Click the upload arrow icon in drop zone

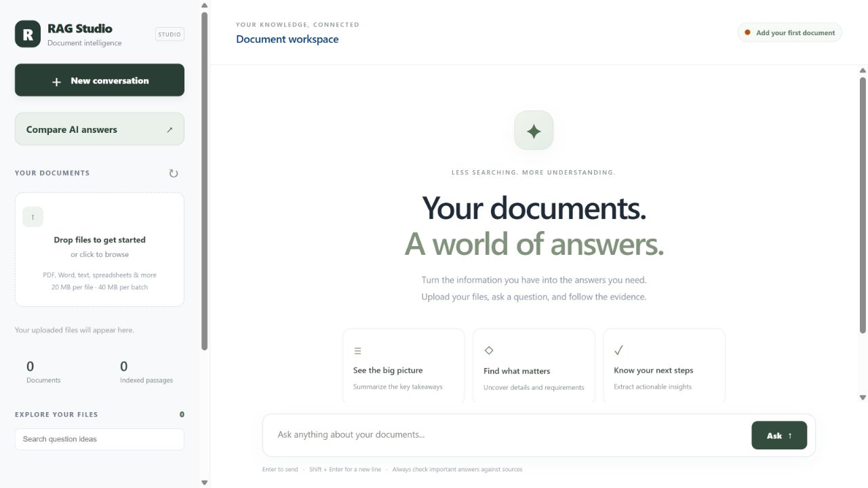[x=33, y=217]
